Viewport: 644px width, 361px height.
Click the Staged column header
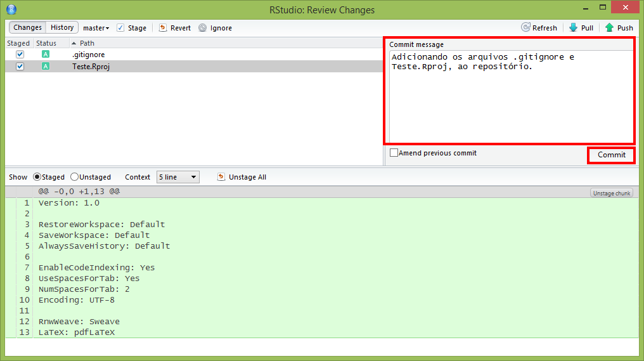point(18,43)
